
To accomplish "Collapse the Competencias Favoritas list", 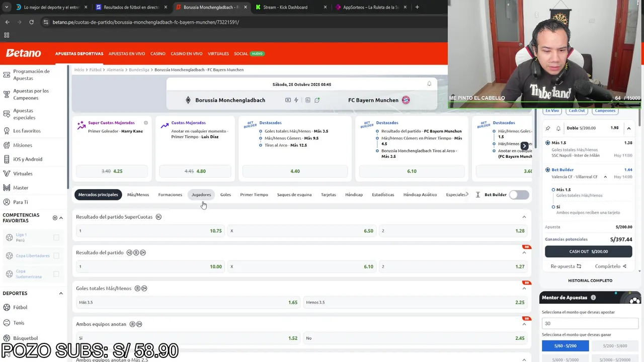I will point(61,218).
